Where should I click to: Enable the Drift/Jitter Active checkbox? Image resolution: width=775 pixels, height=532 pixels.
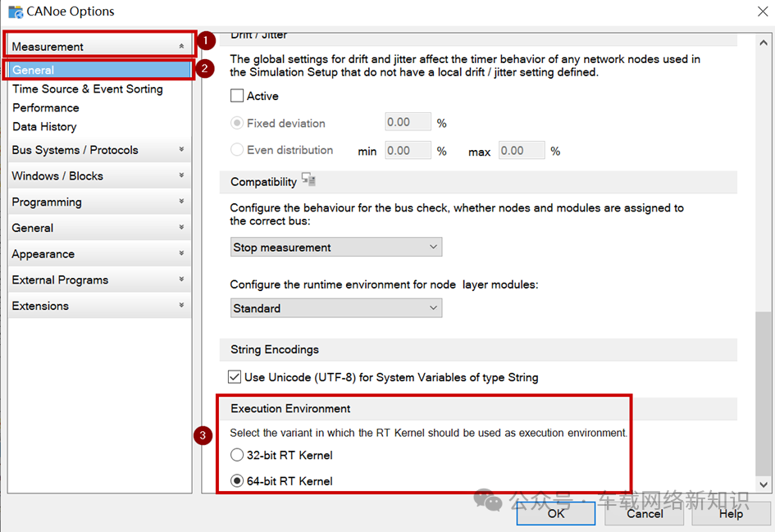tap(237, 96)
